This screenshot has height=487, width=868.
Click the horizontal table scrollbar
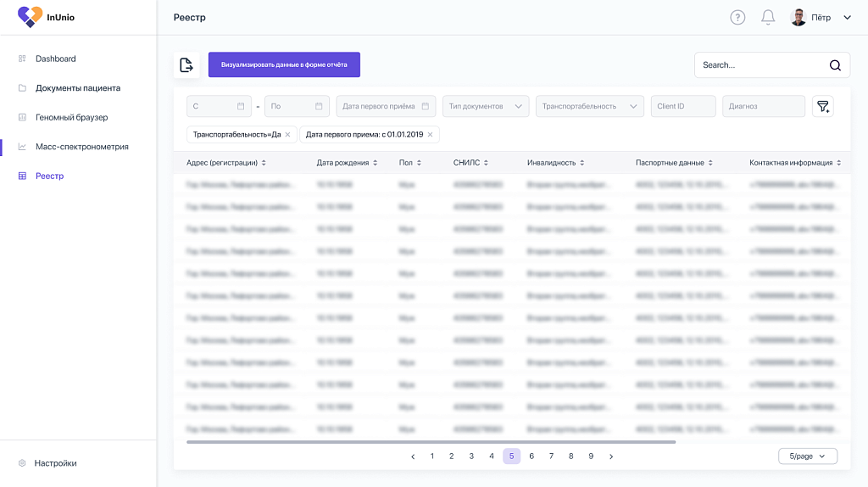coord(431,442)
